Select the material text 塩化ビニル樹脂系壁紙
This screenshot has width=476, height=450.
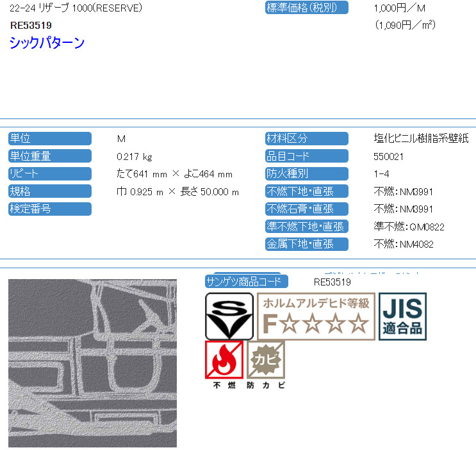pyautogui.click(x=422, y=138)
